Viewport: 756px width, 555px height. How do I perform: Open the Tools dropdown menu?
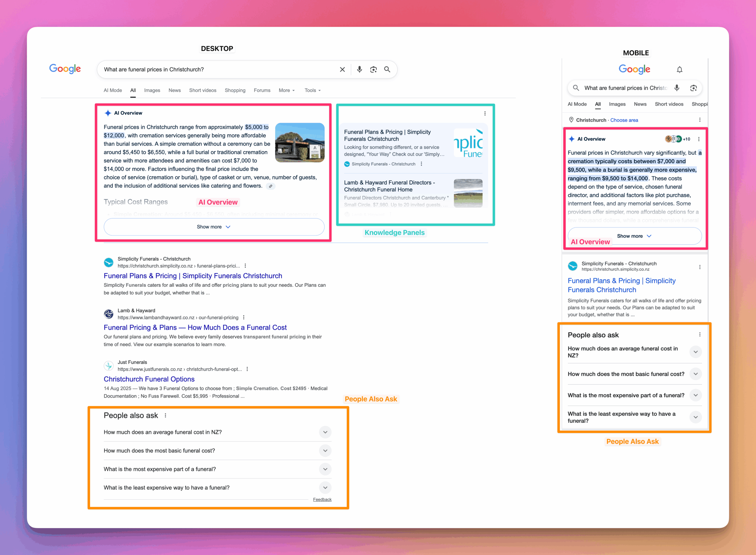tap(312, 90)
